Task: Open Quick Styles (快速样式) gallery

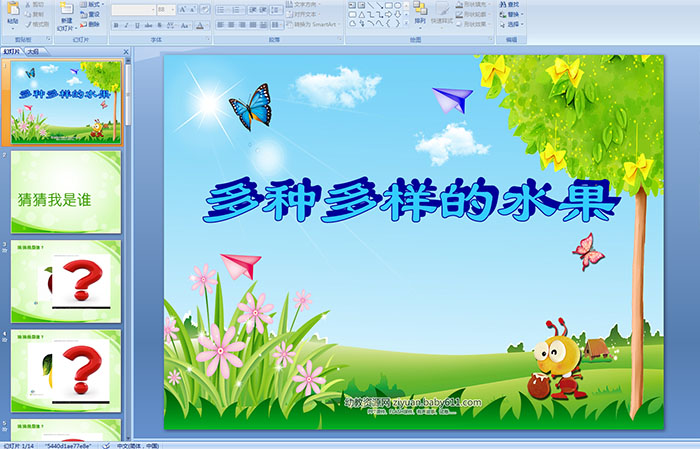Action: (442, 13)
